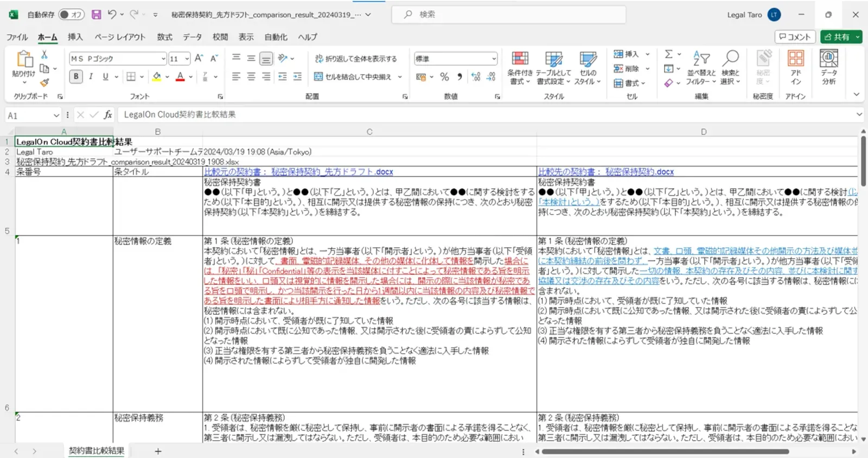Click the Save icon in title bar
Image resolution: width=868 pixels, height=458 pixels.
[x=96, y=15]
